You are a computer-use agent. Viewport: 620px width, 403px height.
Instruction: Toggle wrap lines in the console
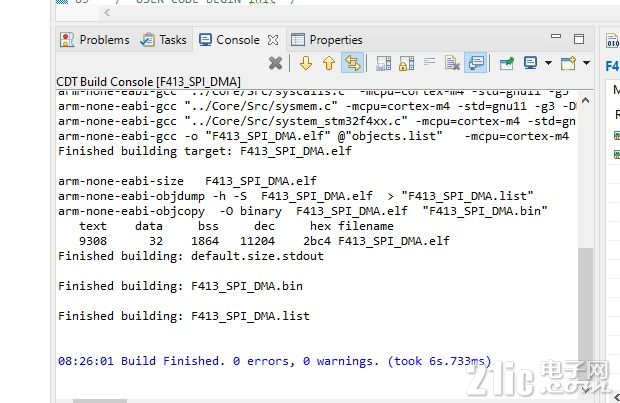(352, 63)
